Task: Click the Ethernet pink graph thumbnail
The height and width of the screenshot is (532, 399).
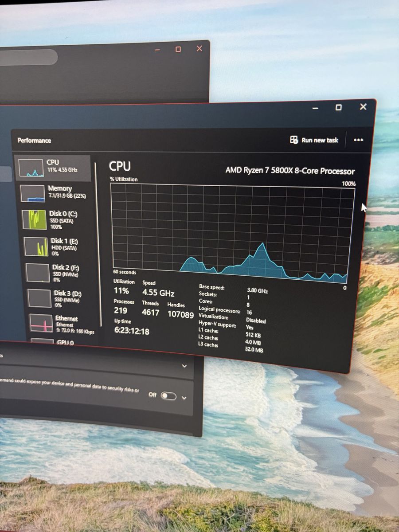Action: (x=41, y=323)
